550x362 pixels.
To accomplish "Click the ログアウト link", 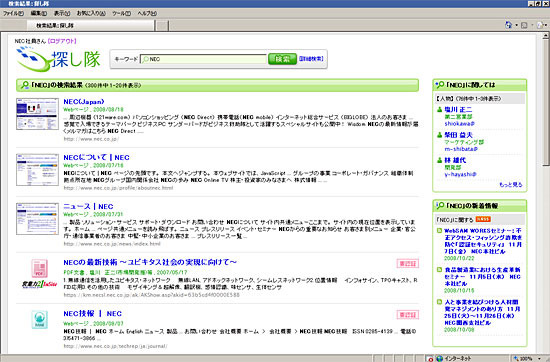I will (x=62, y=41).
